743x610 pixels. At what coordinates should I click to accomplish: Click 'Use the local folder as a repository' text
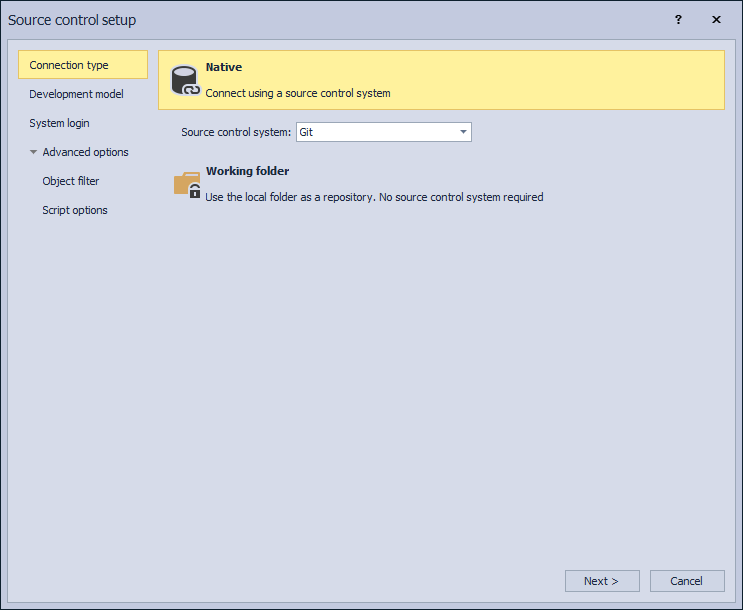(x=290, y=197)
